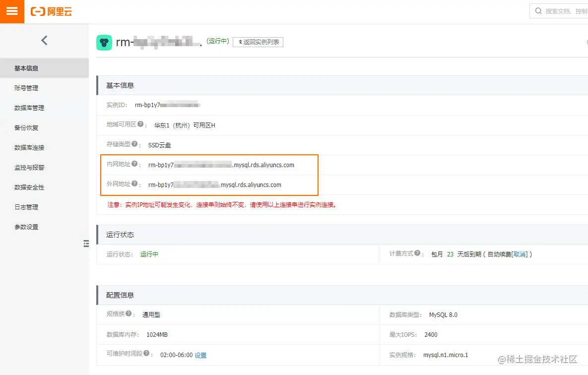Click the instance ID rm-bp1y7 value

point(167,105)
